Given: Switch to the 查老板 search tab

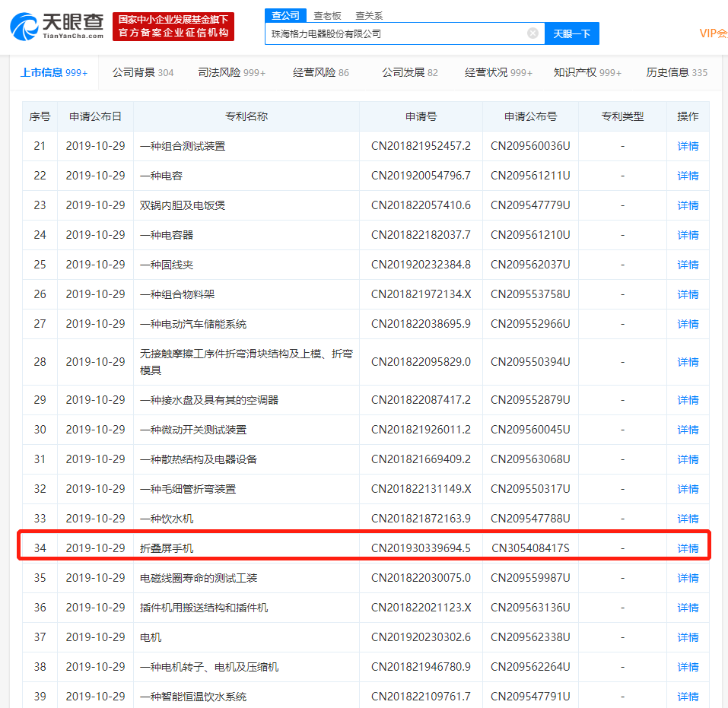Looking at the screenshot, I should coord(327,15).
